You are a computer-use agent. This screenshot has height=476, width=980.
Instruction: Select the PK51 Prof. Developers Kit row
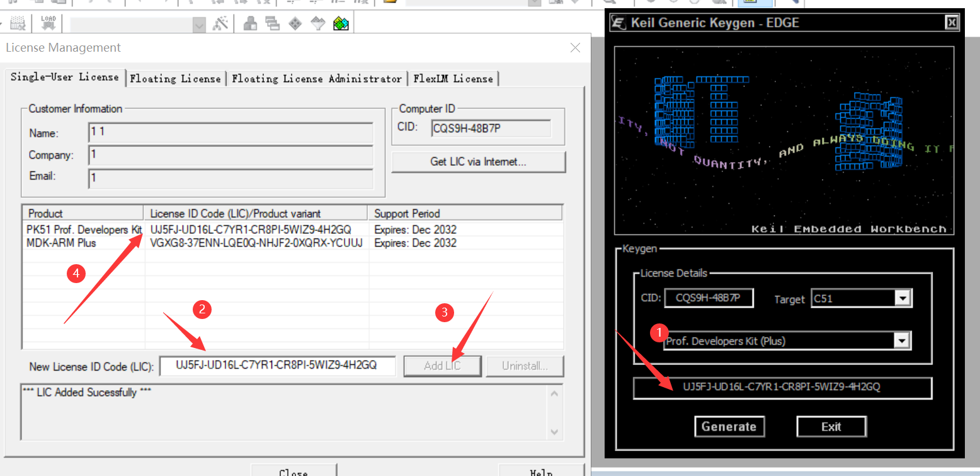tap(292, 229)
